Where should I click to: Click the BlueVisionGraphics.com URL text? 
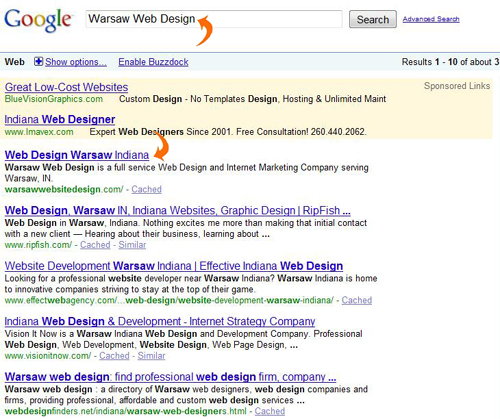tap(54, 99)
